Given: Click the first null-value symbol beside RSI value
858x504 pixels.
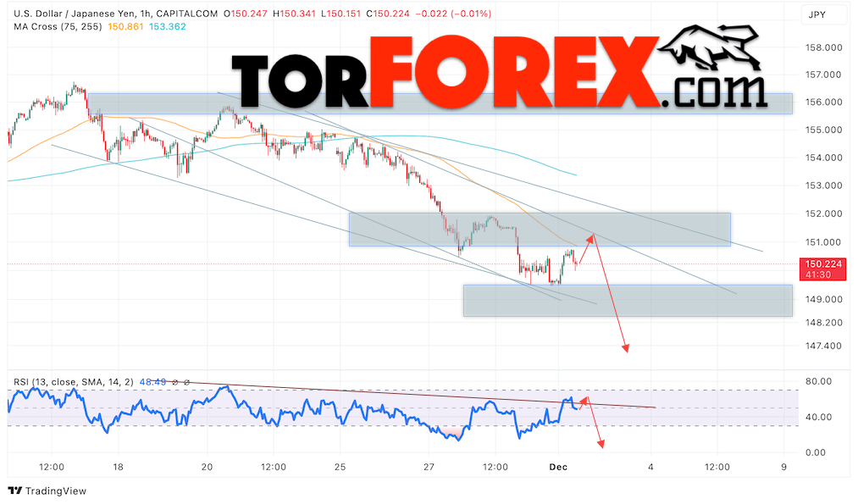Looking at the screenshot, I should click(x=175, y=382).
